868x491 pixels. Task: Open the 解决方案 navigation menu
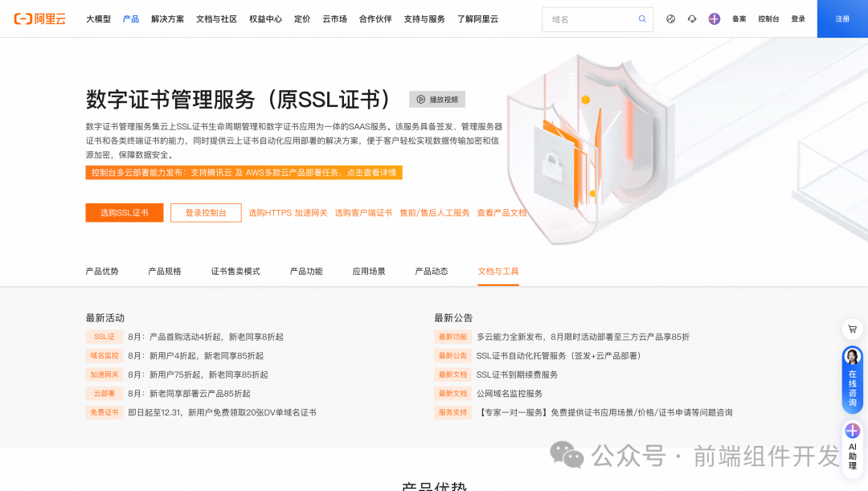(166, 18)
